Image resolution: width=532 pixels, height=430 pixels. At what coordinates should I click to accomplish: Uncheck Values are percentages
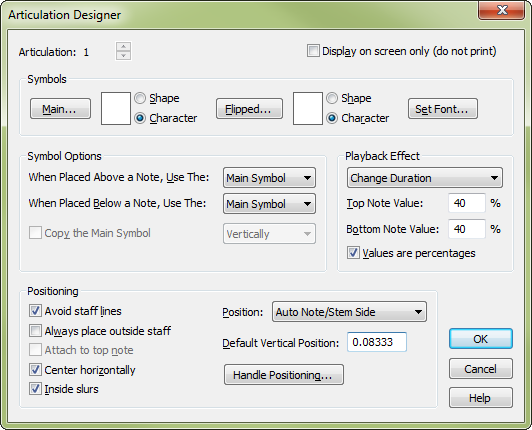click(353, 253)
